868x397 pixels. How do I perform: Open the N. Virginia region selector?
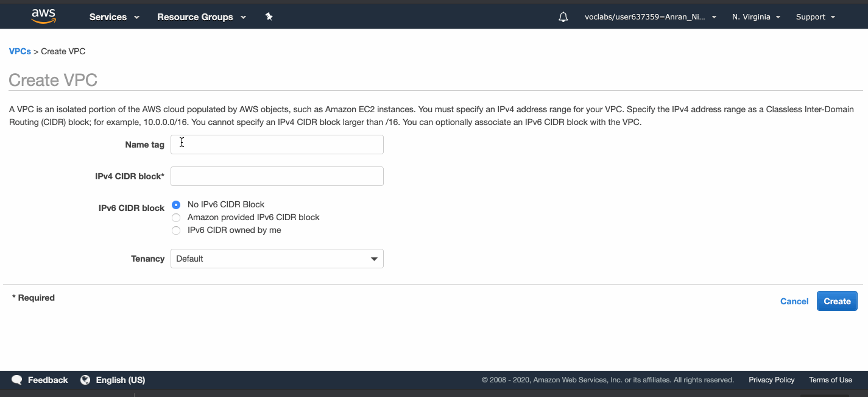tap(755, 17)
